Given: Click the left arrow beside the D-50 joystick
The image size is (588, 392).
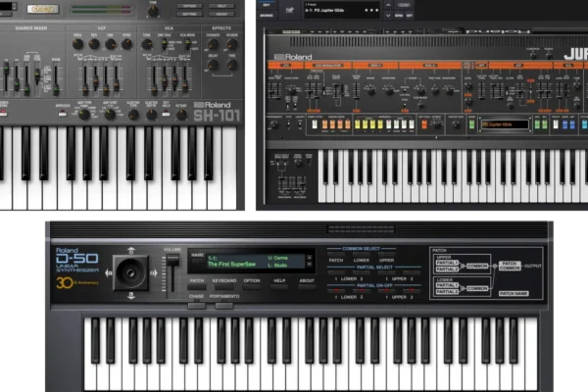Looking at the screenshot, I should click(109, 273).
